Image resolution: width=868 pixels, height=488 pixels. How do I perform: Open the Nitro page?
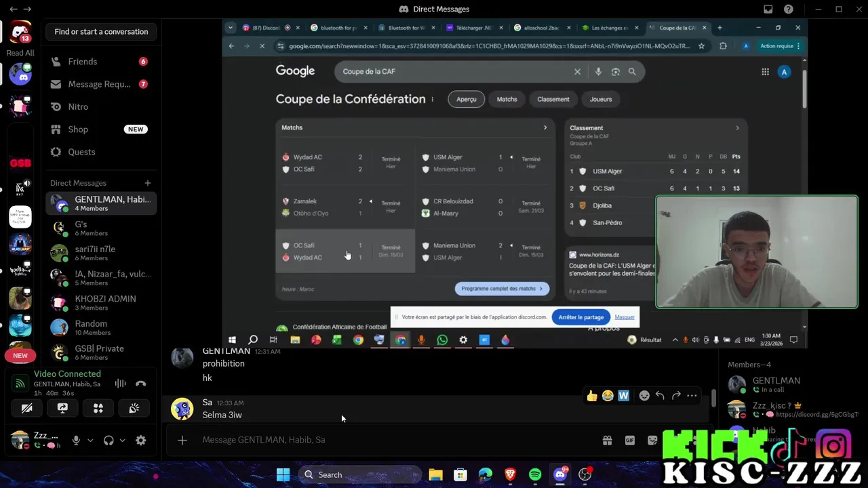(x=101, y=106)
